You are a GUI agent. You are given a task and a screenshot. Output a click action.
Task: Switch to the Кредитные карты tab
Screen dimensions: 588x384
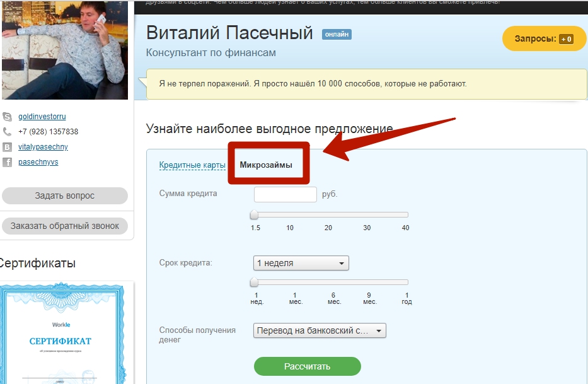(192, 165)
